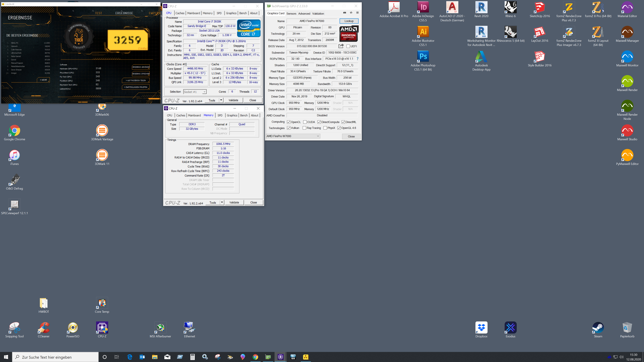The image size is (644, 362).
Task: Toggle the OpenGL 4.6 checkbox
Action: 339,128
